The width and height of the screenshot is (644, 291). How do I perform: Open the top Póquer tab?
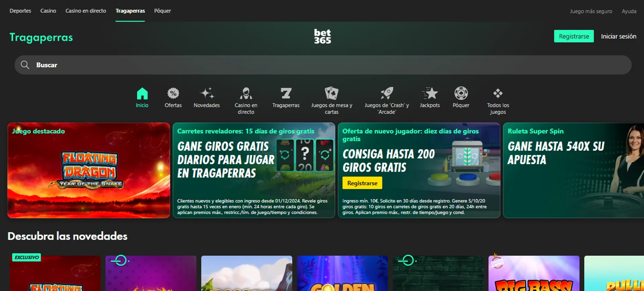(162, 11)
